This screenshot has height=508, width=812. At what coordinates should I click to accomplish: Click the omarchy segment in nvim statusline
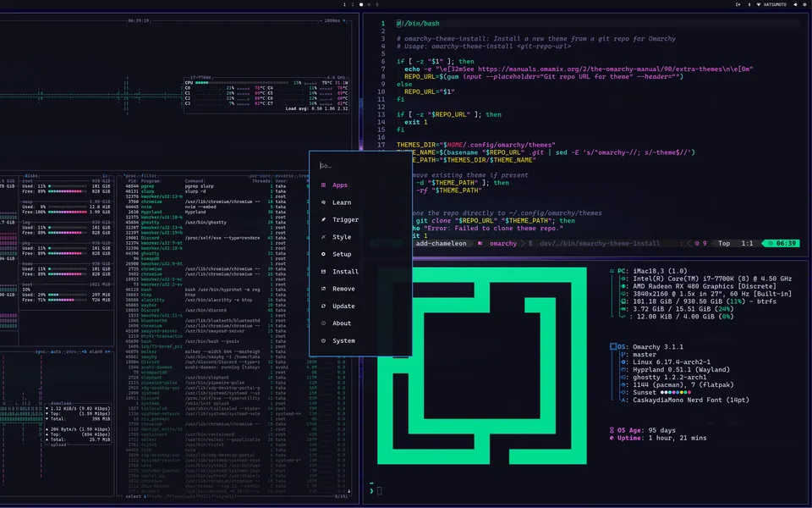coord(502,244)
